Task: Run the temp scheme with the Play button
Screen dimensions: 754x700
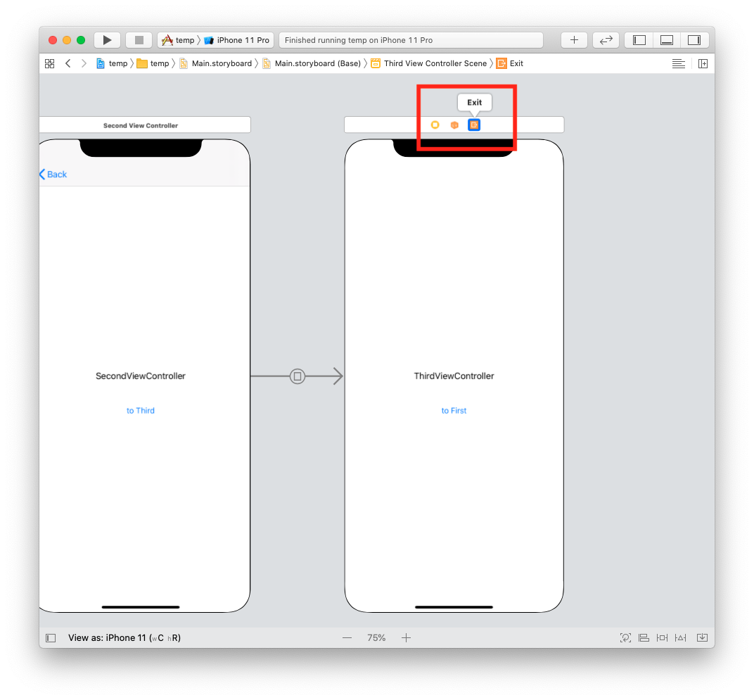Action: 107,40
